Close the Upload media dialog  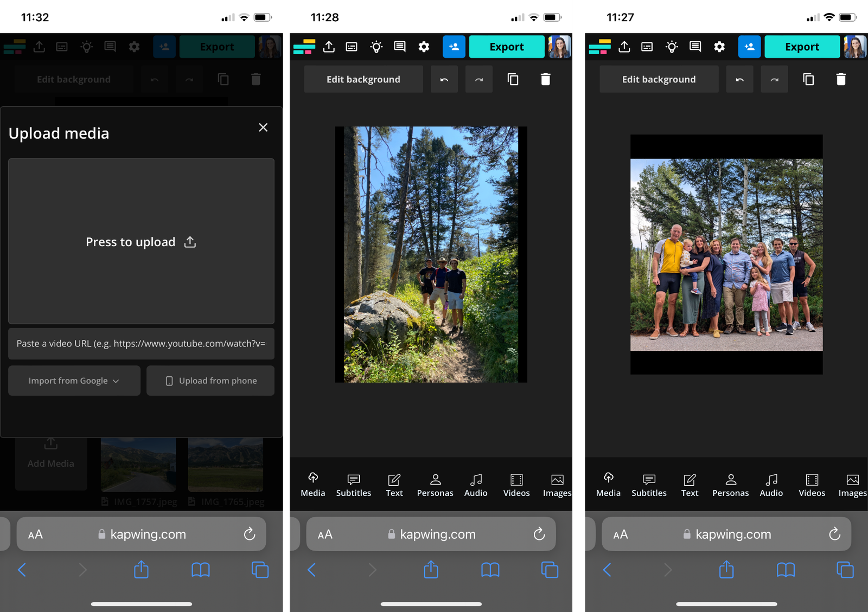(263, 127)
